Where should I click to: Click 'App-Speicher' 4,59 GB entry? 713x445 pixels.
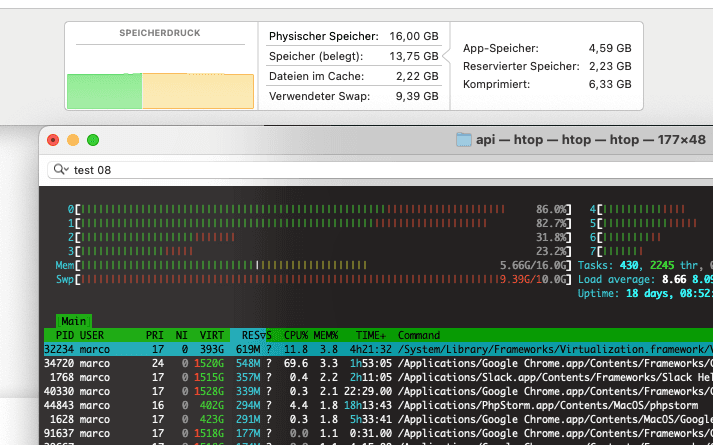[x=547, y=48]
